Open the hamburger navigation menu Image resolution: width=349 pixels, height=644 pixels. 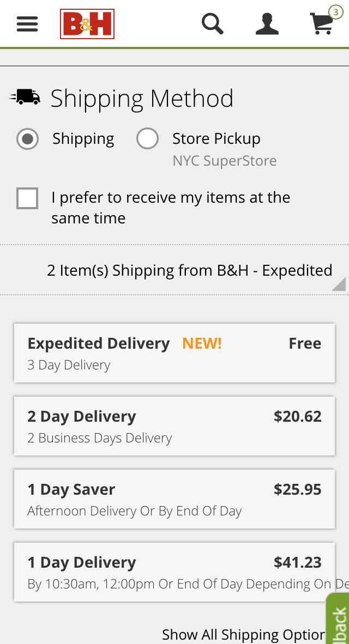click(x=27, y=24)
